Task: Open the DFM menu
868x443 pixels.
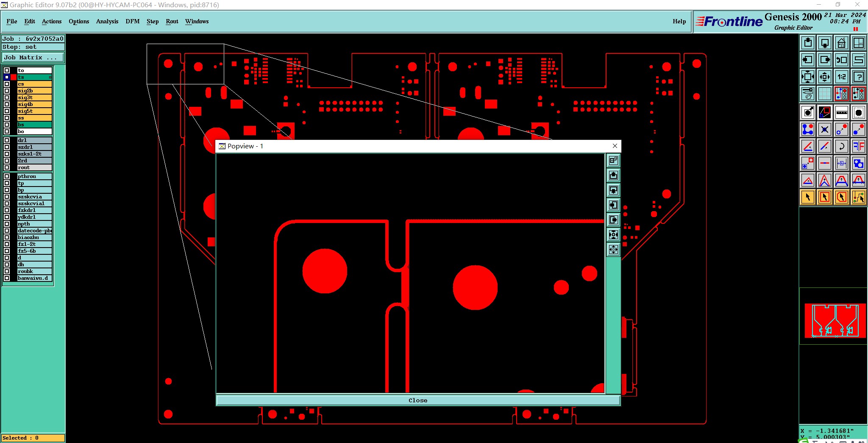Action: click(x=132, y=21)
